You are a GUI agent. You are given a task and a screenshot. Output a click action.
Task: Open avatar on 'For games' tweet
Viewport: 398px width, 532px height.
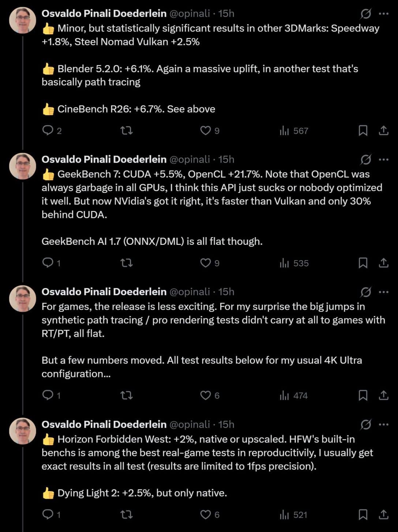tap(23, 299)
